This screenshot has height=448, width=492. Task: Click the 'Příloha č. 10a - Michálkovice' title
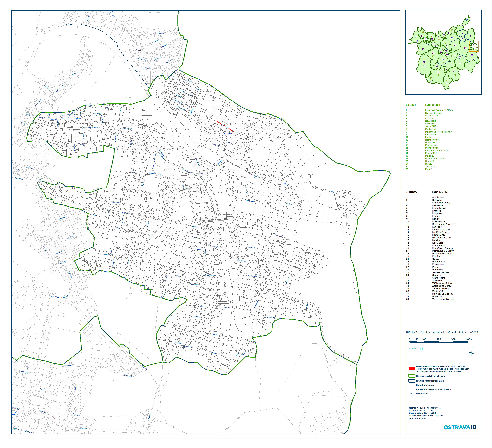(442, 333)
